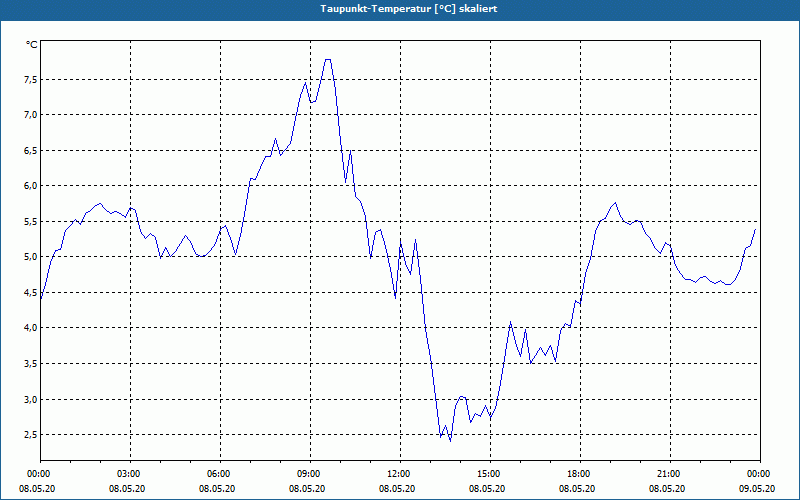Click the 7,0 y-axis label
This screenshot has height=500, width=800.
pos(32,115)
